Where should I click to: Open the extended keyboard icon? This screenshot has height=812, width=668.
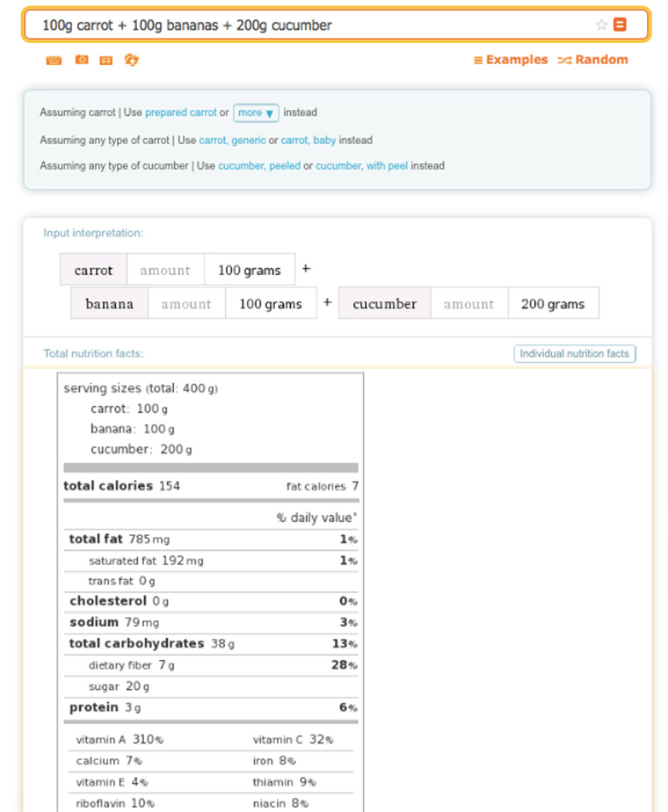tap(54, 61)
